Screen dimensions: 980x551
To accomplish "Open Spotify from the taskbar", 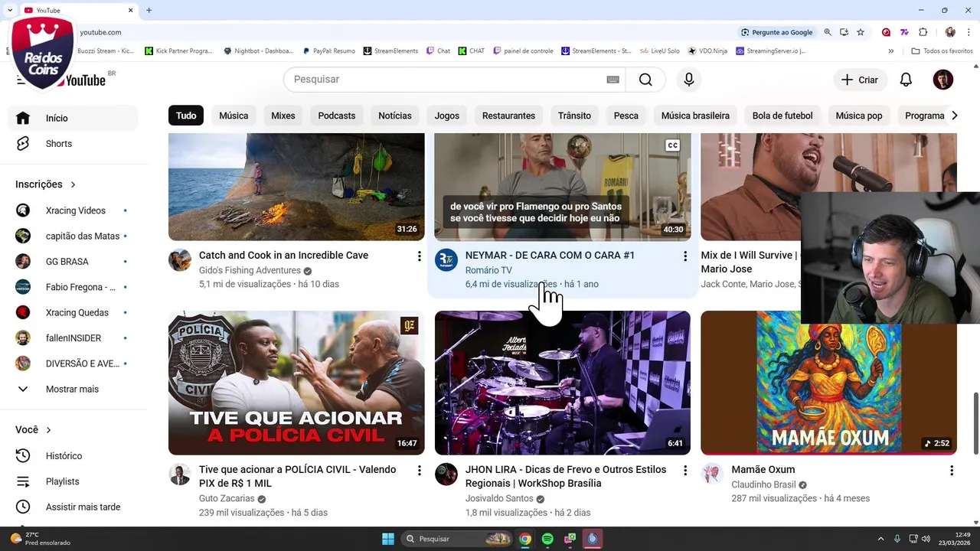I will [547, 539].
